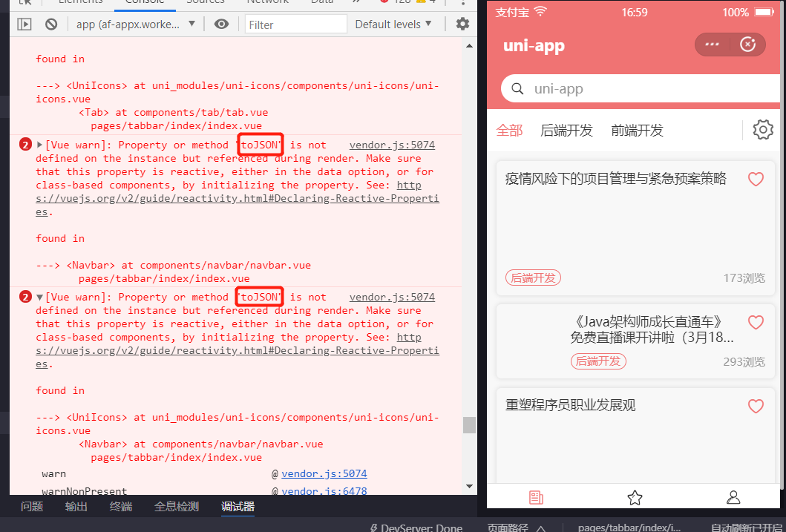Clear the console with the ban icon
The image size is (786, 532).
coord(51,24)
